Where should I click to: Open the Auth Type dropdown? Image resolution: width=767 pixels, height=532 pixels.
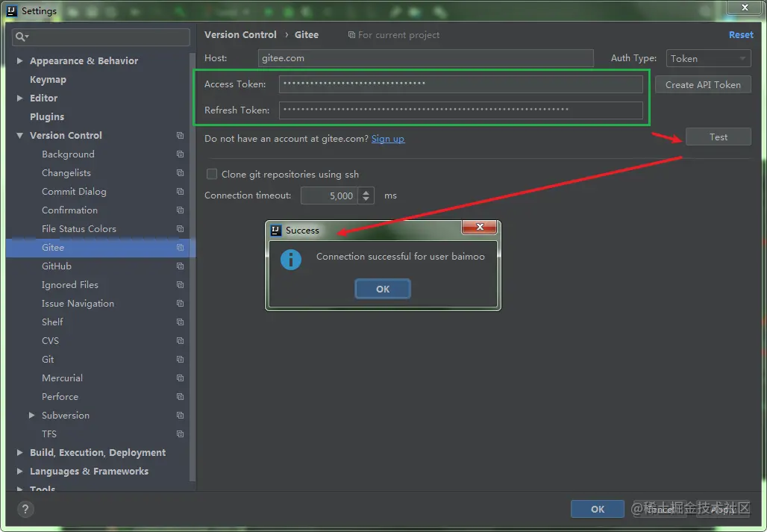coord(708,58)
